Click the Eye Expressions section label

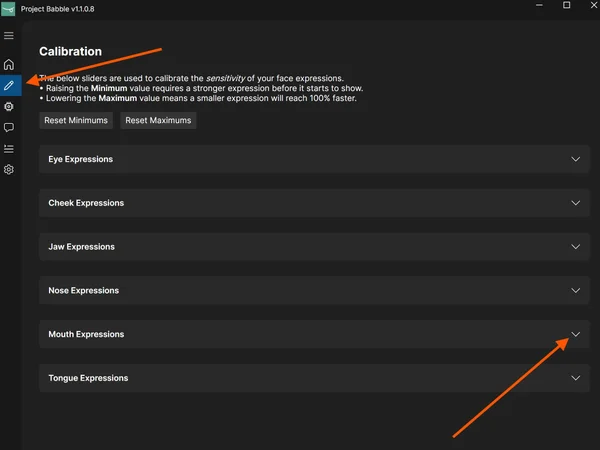tap(80, 159)
